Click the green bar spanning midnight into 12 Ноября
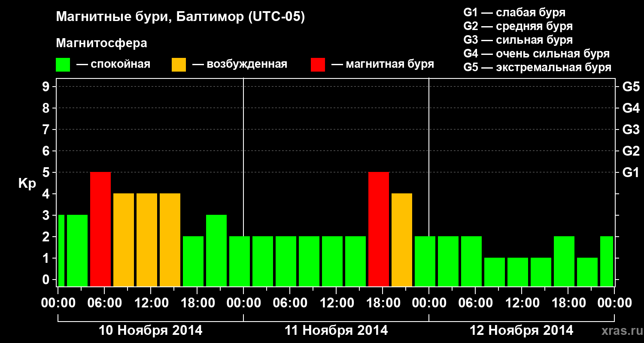 coord(425,261)
